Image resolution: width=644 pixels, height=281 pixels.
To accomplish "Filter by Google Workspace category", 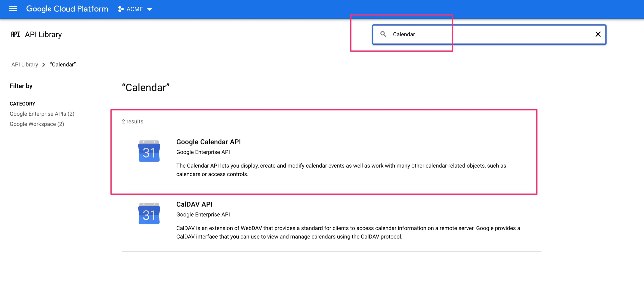I will click(37, 124).
